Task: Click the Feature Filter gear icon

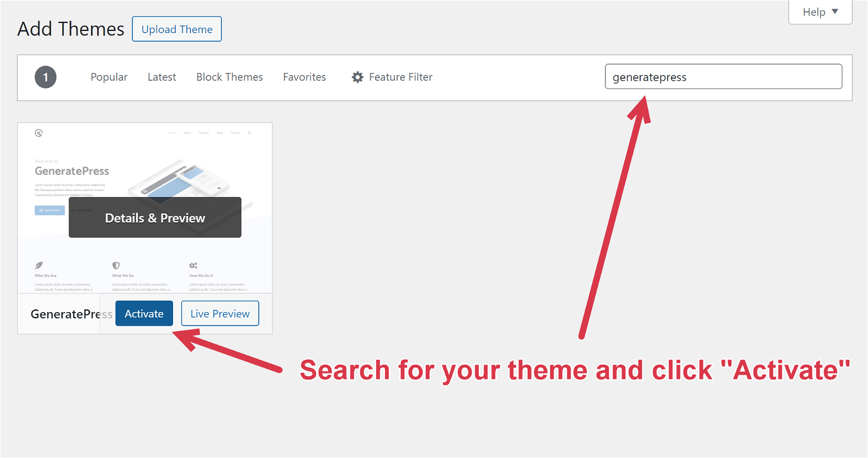Action: point(358,77)
